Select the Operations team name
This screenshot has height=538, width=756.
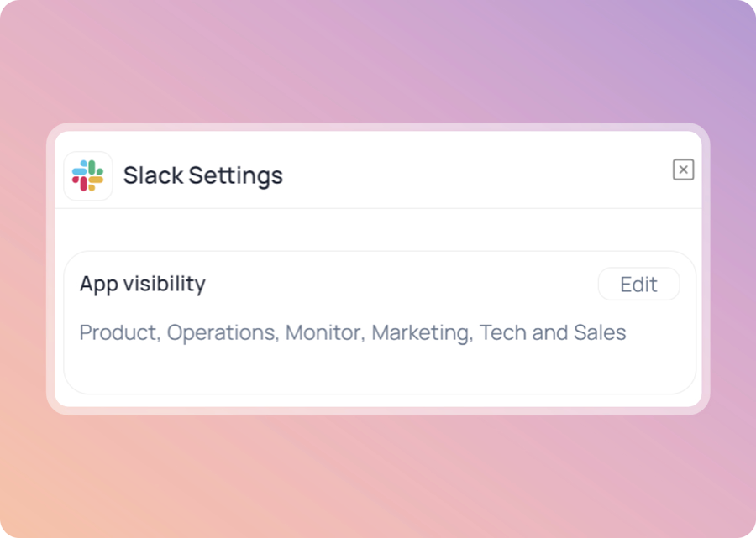point(222,332)
